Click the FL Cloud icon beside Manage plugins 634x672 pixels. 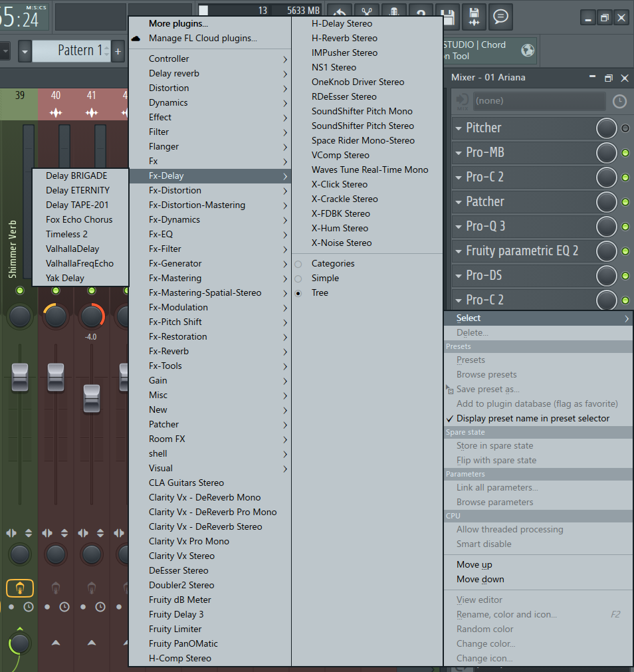pos(136,39)
